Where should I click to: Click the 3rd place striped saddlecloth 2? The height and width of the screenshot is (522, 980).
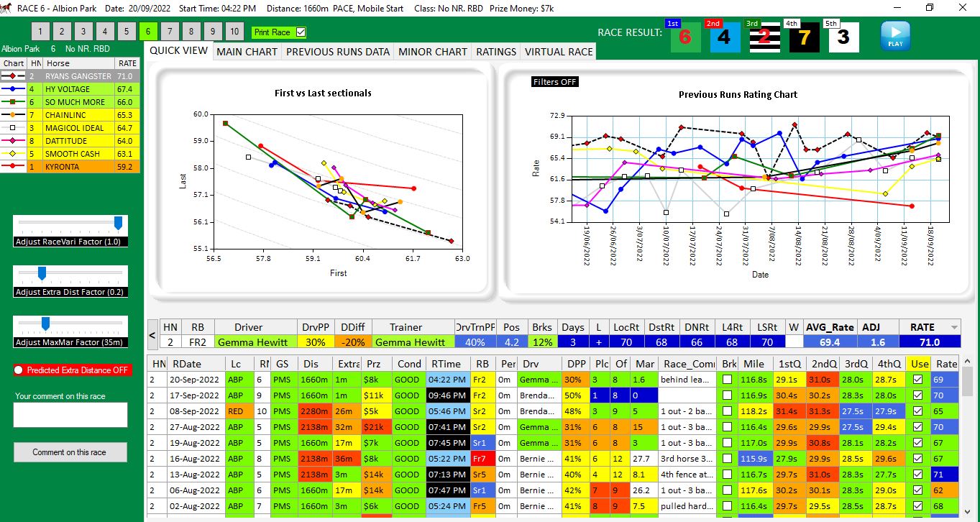(x=764, y=37)
